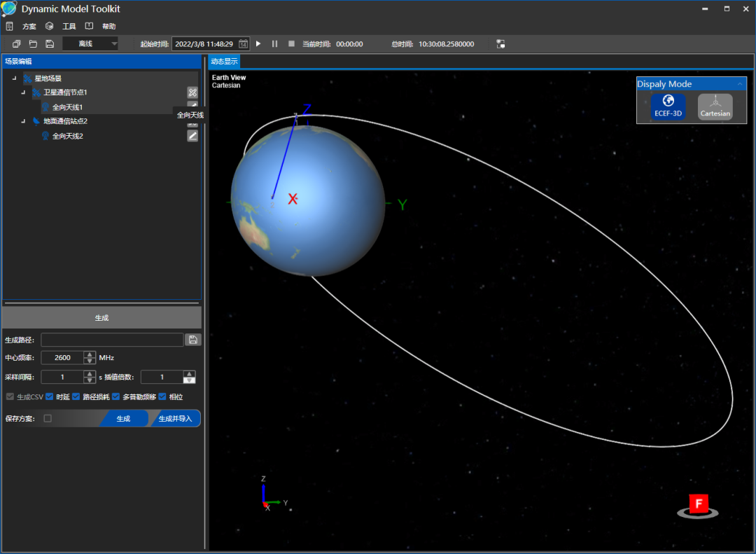The height and width of the screenshot is (554, 756).
Task: Click the browse icon beside 生成路径
Action: pos(192,340)
